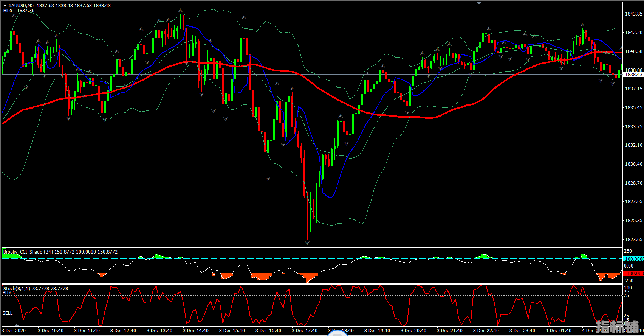644x336 pixels.
Task: Click the current price label 1838.43 on axis
Action: pyautogui.click(x=633, y=75)
